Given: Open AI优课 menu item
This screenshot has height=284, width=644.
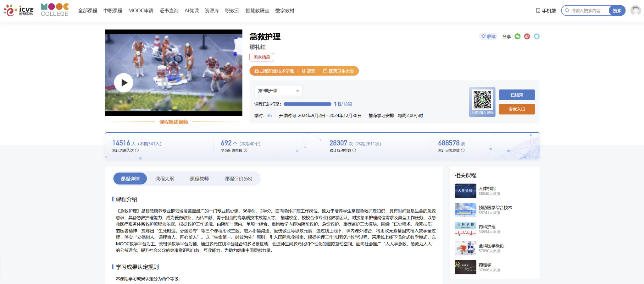Looking at the screenshot, I should [x=192, y=11].
